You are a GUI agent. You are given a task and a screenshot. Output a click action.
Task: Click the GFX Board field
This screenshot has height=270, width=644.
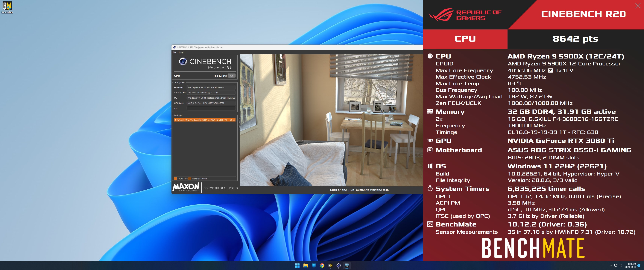point(211,103)
